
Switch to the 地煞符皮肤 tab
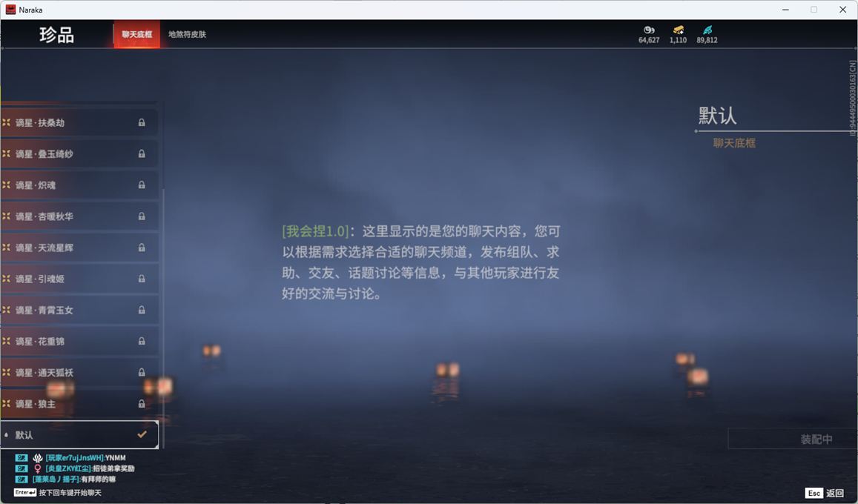coord(187,34)
